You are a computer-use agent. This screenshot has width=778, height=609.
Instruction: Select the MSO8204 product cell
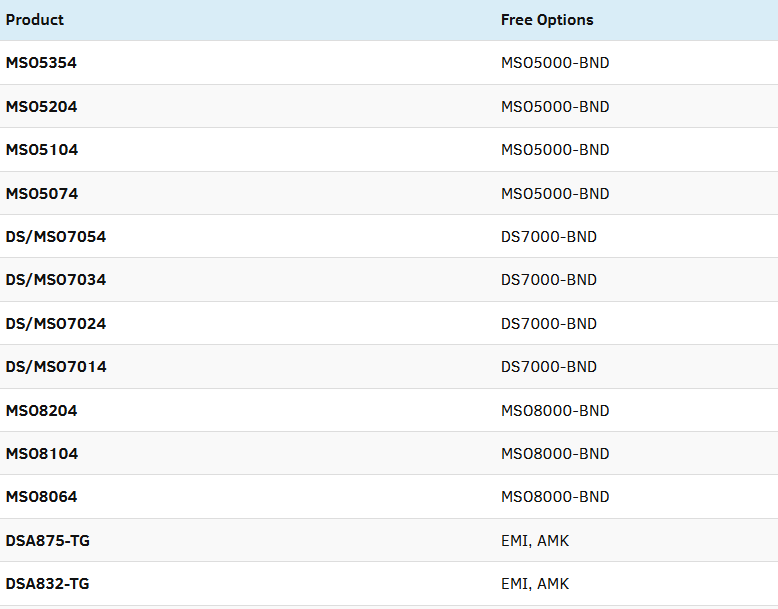coord(41,410)
